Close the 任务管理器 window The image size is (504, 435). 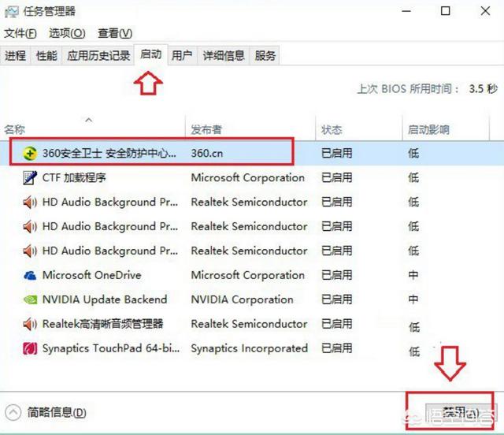click(x=485, y=11)
